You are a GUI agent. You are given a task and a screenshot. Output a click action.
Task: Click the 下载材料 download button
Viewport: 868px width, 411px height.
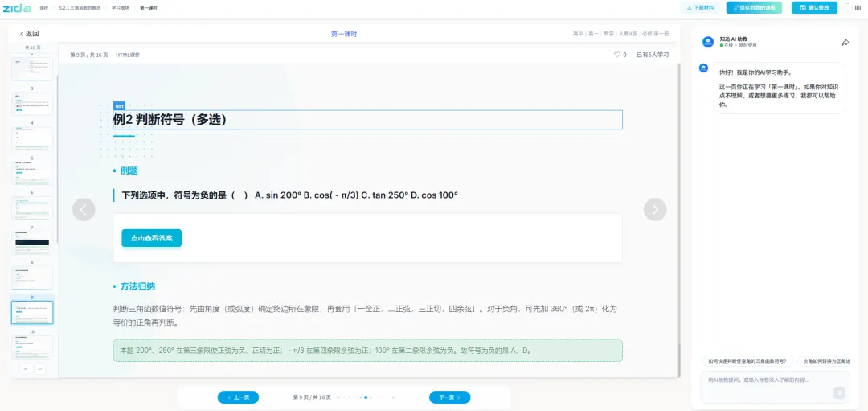pyautogui.click(x=700, y=8)
